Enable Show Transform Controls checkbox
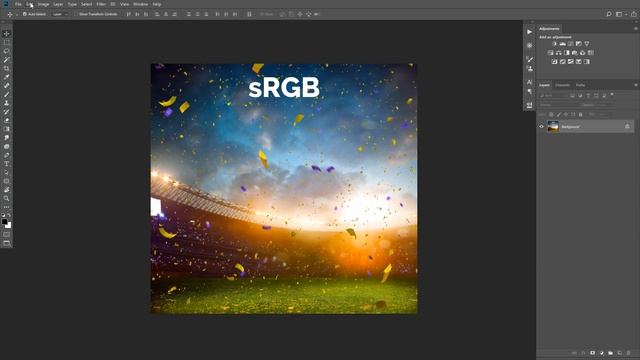The image size is (640, 360). point(76,14)
